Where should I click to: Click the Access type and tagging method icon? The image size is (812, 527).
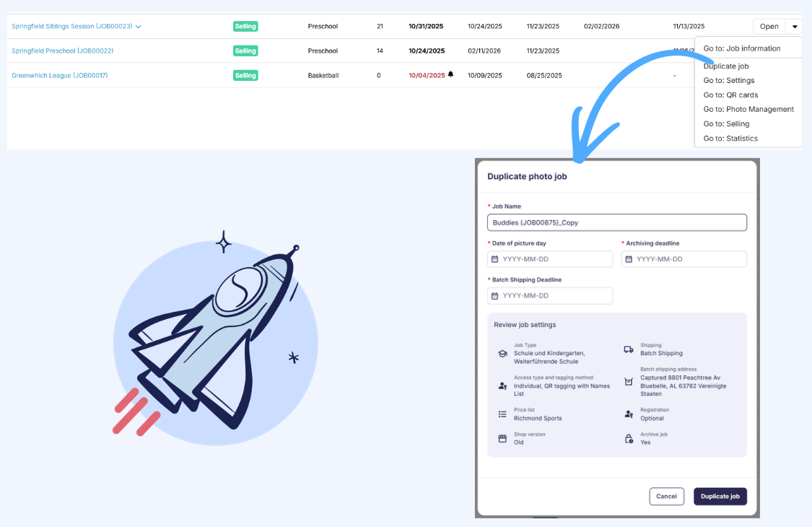tap(502, 386)
